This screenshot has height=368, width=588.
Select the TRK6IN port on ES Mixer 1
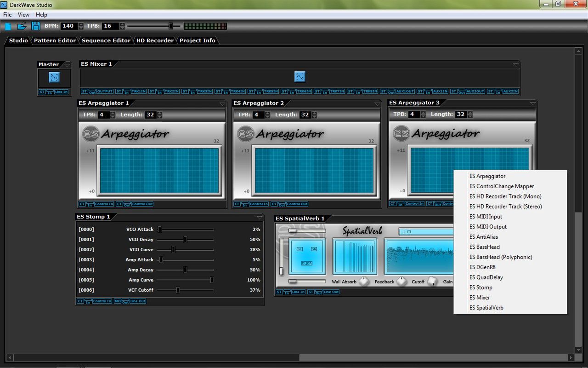304,92
